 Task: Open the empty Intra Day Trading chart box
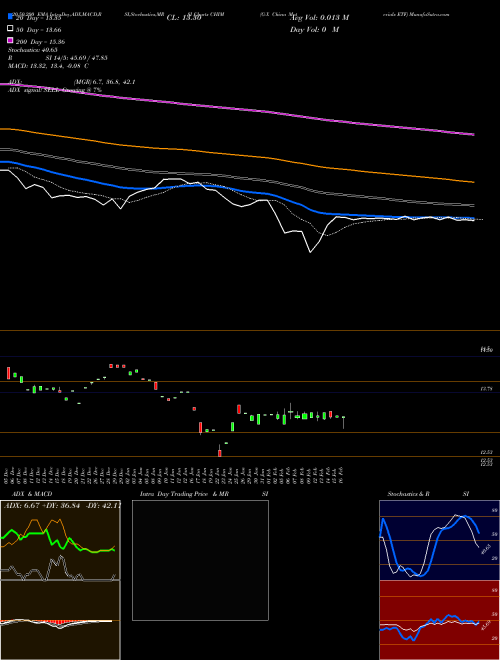click(x=200, y=560)
